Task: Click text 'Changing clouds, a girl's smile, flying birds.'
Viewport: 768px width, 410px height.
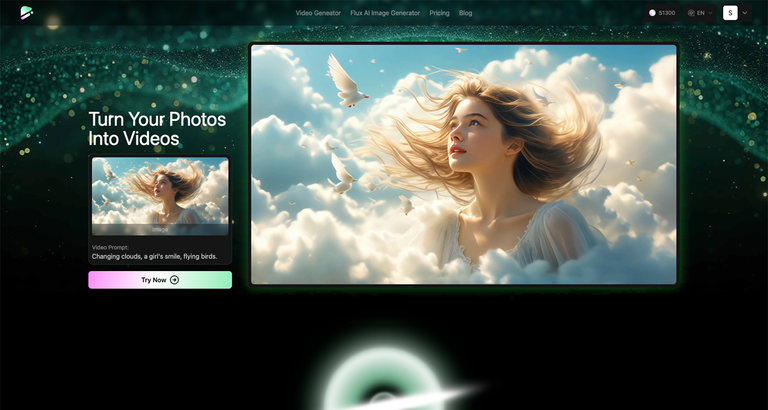Action: pos(154,256)
